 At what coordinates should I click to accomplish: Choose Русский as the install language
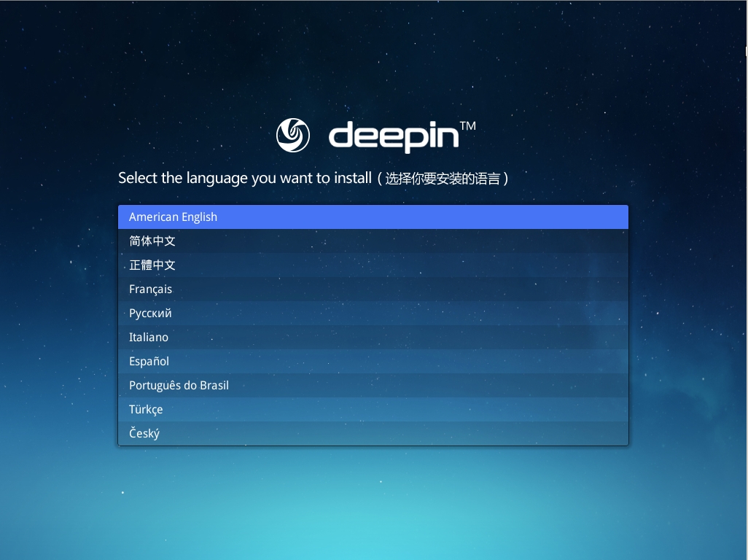pyautogui.click(x=373, y=313)
